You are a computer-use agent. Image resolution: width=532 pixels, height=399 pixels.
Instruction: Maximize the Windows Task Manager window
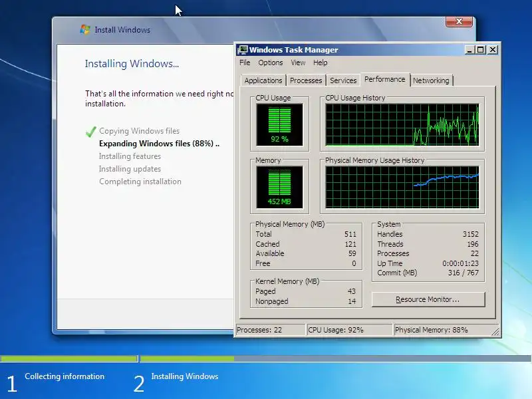[x=480, y=50]
